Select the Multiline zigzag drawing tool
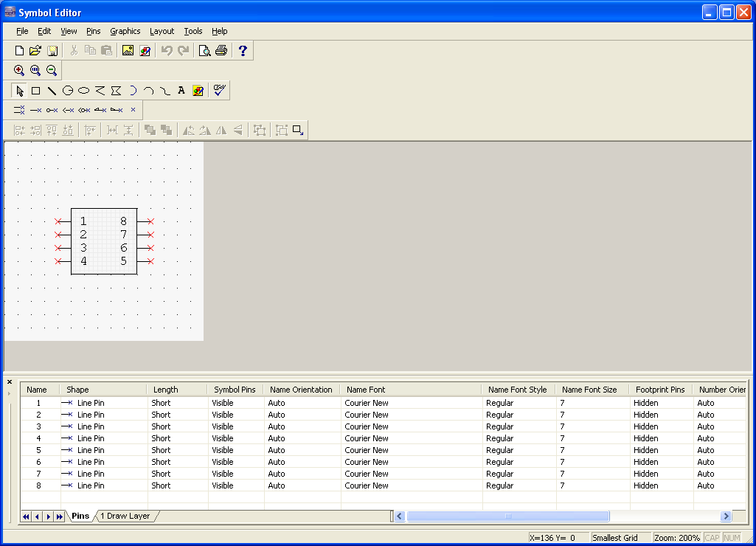756x546 pixels. pos(100,91)
